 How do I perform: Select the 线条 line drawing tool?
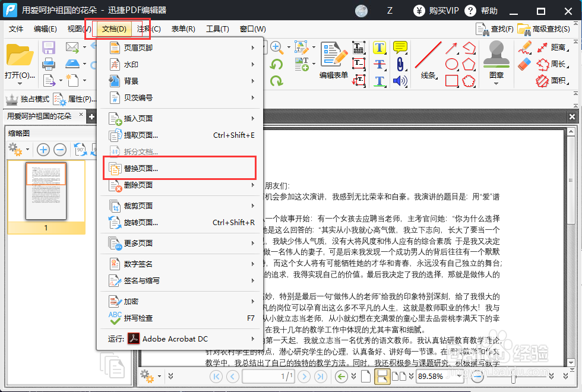click(428, 61)
